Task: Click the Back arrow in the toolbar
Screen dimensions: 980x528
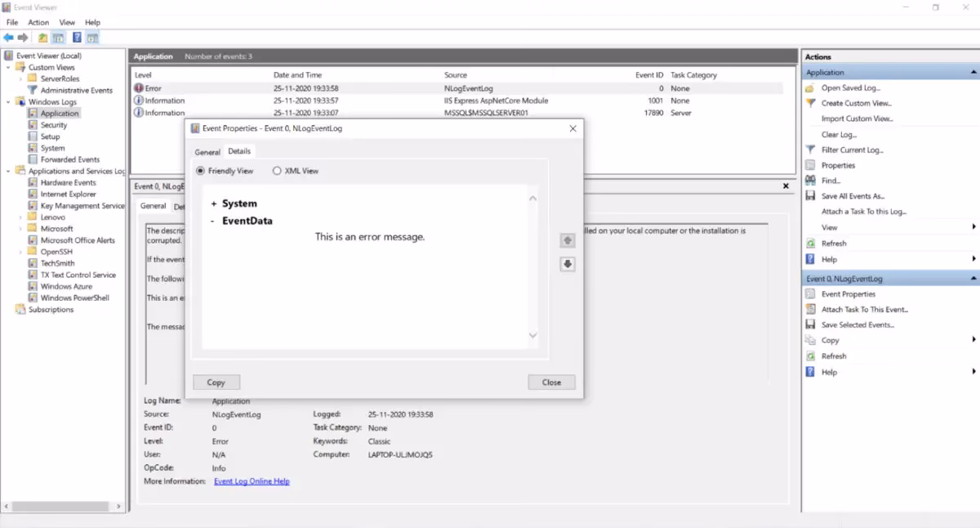Action: [x=8, y=38]
